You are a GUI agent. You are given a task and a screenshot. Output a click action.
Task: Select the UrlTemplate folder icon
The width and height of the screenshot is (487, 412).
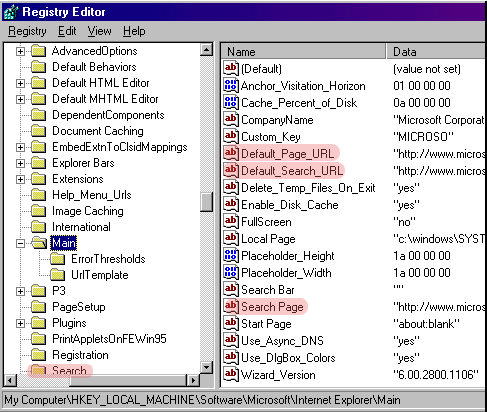pyautogui.click(x=58, y=275)
